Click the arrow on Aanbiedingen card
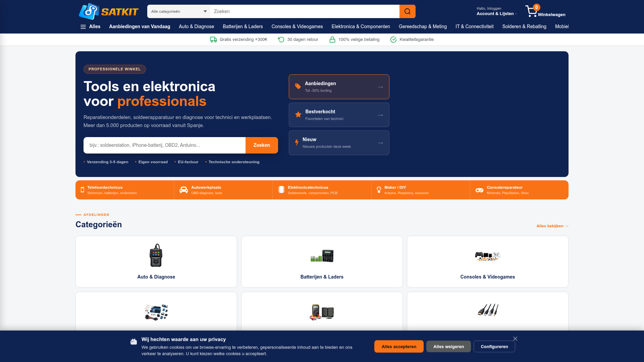The height and width of the screenshot is (362, 644). click(380, 87)
